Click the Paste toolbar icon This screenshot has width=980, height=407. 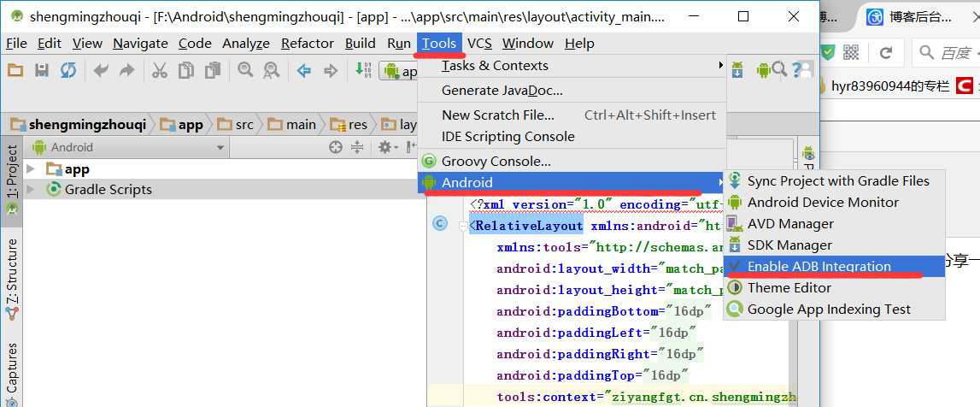(213, 70)
